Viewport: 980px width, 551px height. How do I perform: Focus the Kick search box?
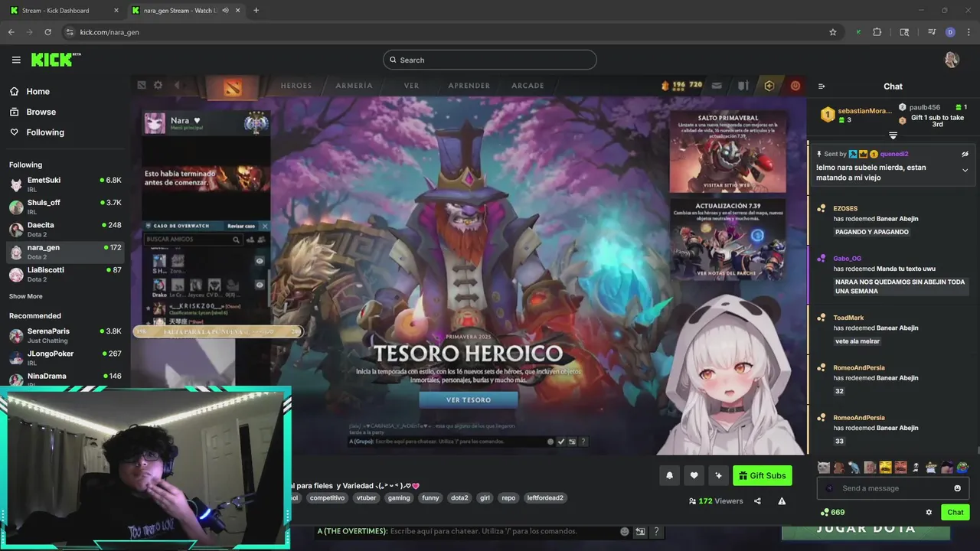pyautogui.click(x=490, y=60)
